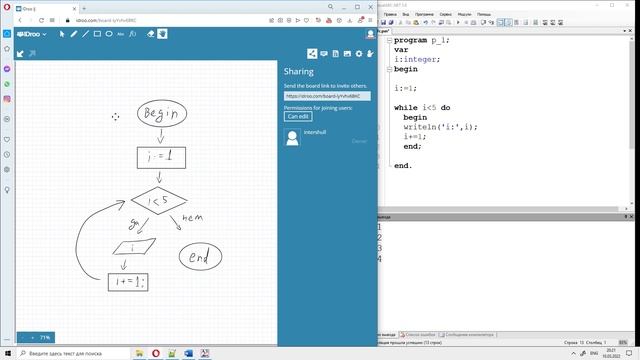Select the text tool in IDroo toolbar
Screen dimensions: 640x360
pos(120,34)
